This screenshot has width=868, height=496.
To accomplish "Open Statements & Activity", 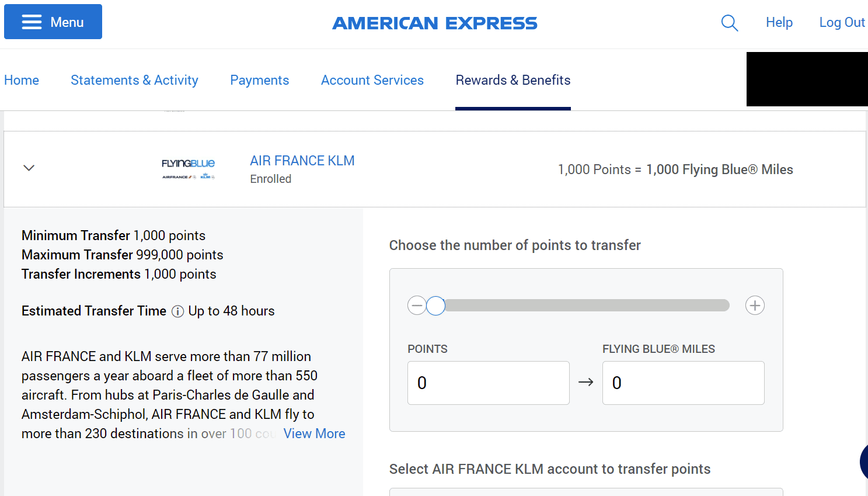I will [134, 80].
